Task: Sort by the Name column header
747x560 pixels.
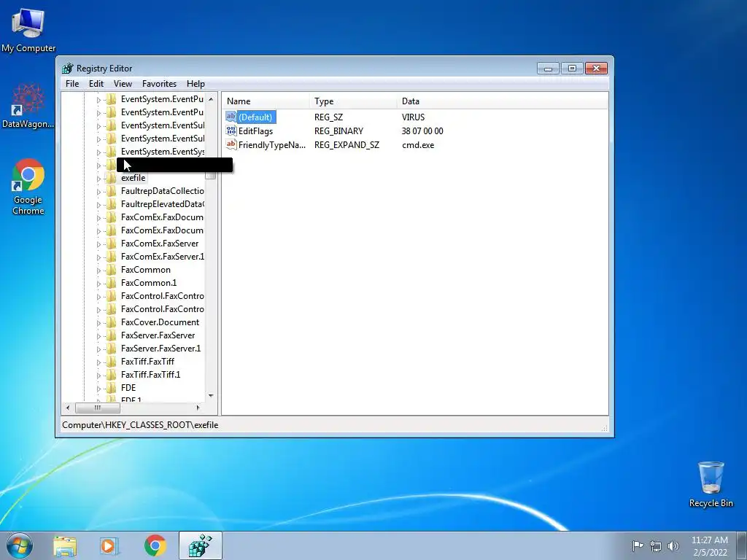Action: pyautogui.click(x=266, y=101)
